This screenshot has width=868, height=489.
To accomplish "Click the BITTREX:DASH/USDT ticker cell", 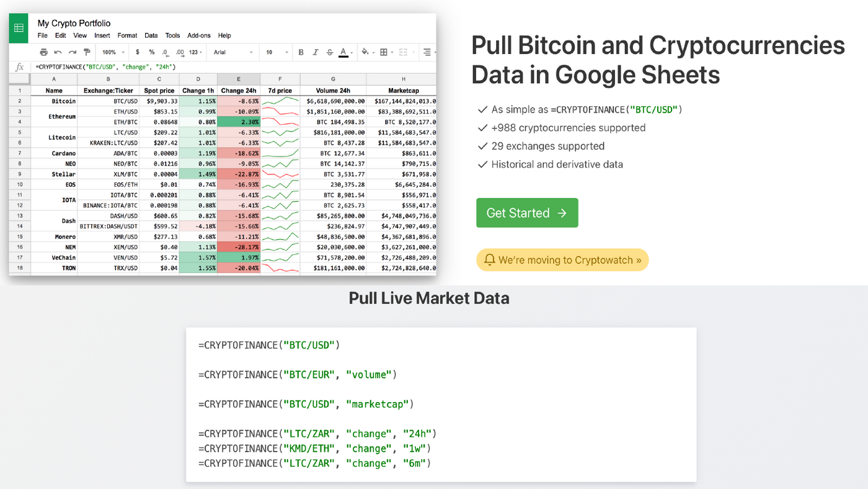I will point(108,226).
